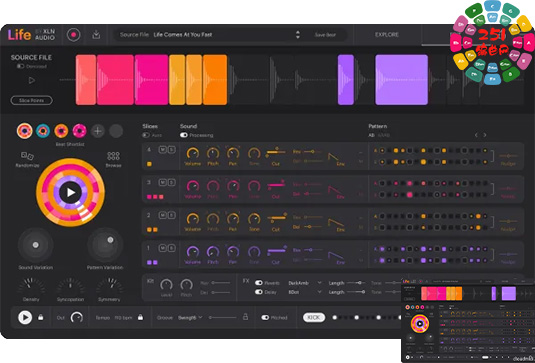Select the third beat in Beat Shortlist
Image resolution: width=535 pixels, height=363 pixels.
coord(61,131)
